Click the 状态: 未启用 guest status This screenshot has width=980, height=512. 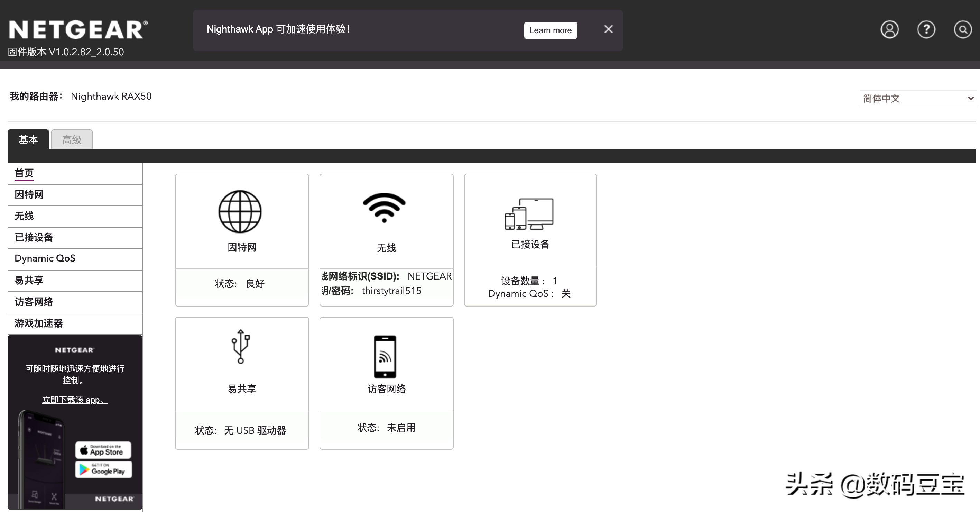tap(387, 428)
